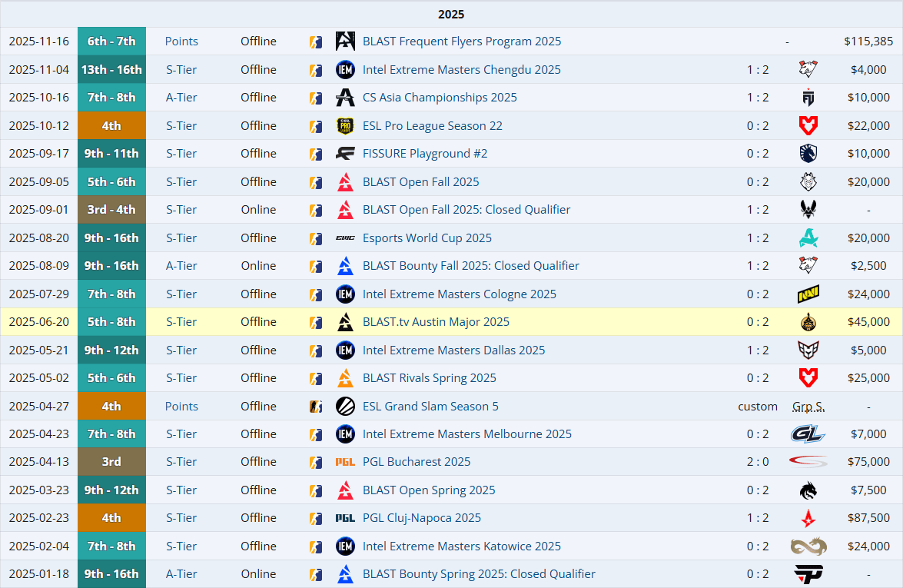The height and width of the screenshot is (588, 903).
Task: Click Points tier link in ESL Grand Slam row
Action: pyautogui.click(x=181, y=407)
